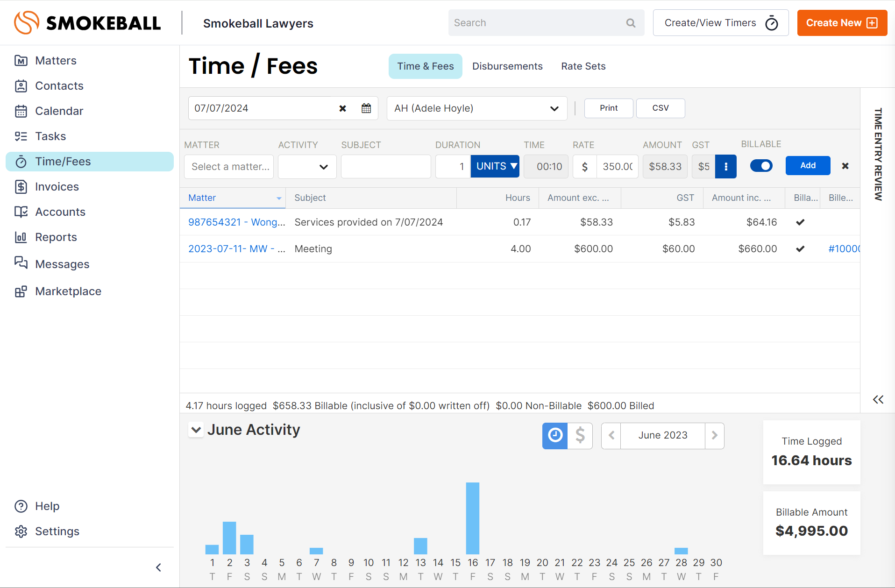895x588 pixels.
Task: Discard the new time entry row
Action: (845, 166)
